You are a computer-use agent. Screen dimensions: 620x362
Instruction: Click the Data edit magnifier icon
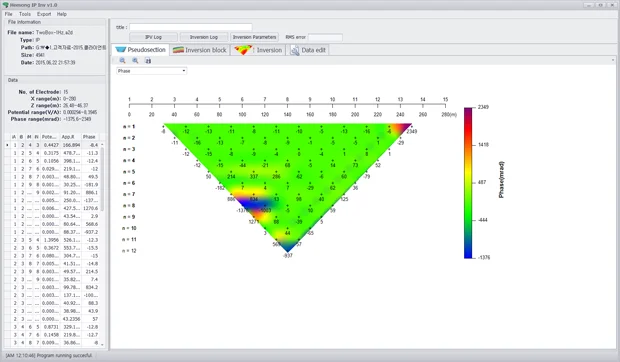295,50
